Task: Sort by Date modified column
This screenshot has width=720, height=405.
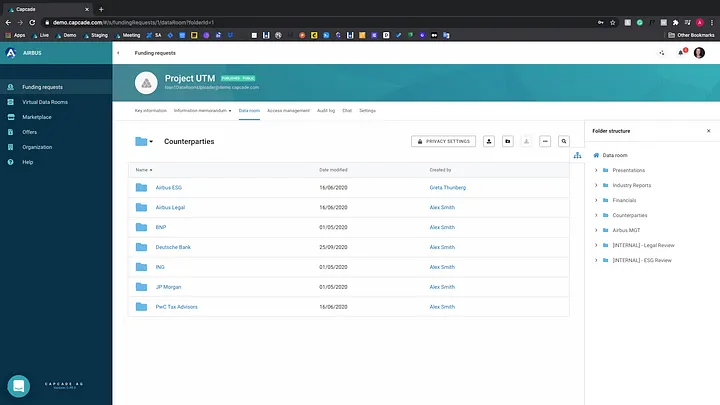Action: (333, 170)
